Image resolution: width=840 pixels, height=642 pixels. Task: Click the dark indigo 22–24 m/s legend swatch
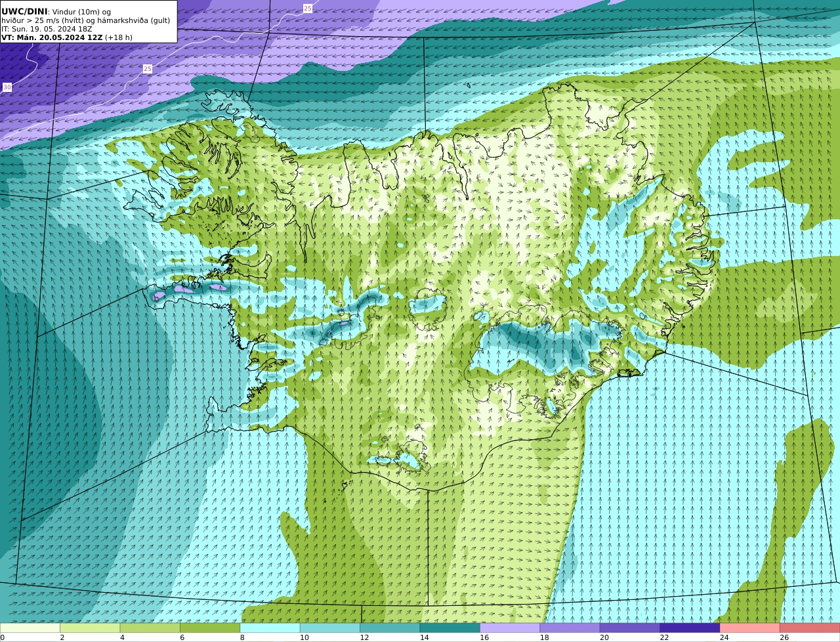point(690,628)
